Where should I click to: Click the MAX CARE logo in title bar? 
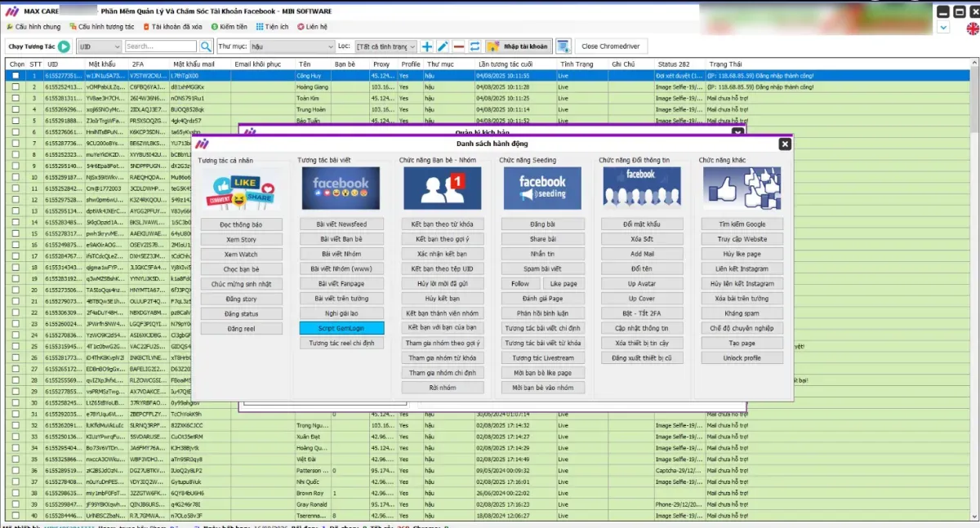[11, 11]
